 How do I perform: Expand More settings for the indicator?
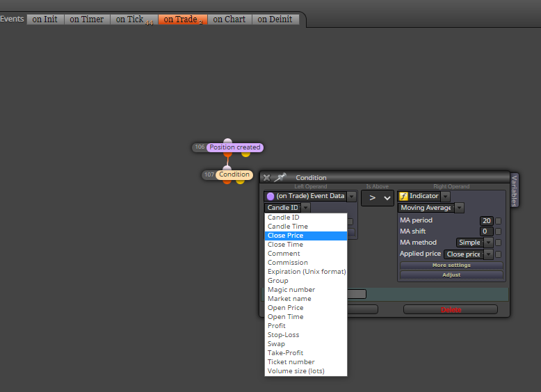(x=451, y=265)
